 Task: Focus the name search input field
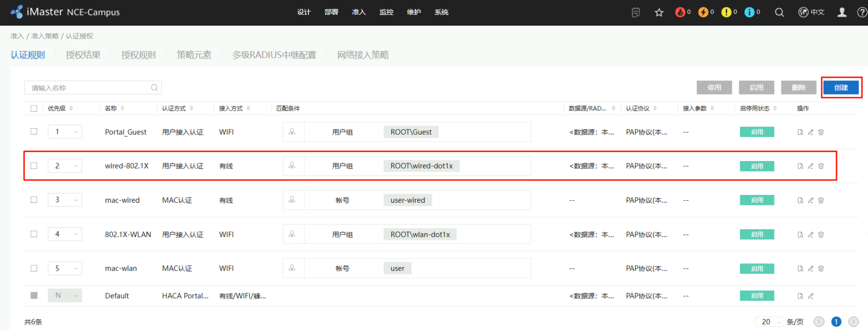tap(88, 88)
